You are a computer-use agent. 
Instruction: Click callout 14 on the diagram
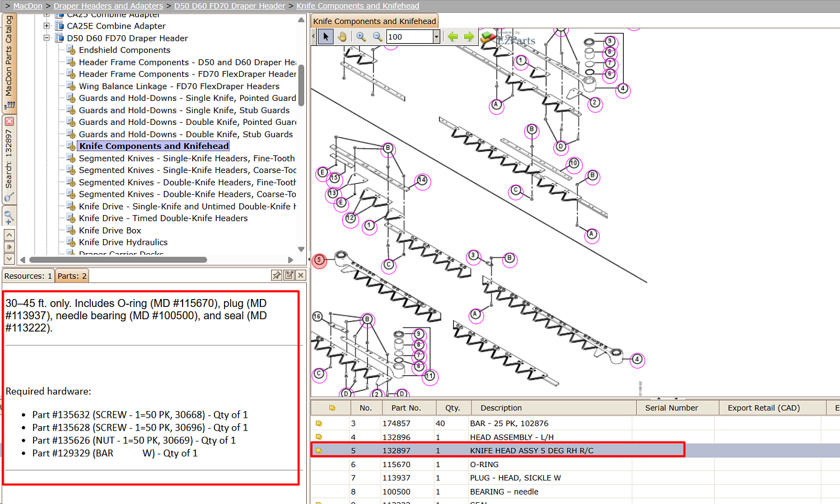click(422, 180)
